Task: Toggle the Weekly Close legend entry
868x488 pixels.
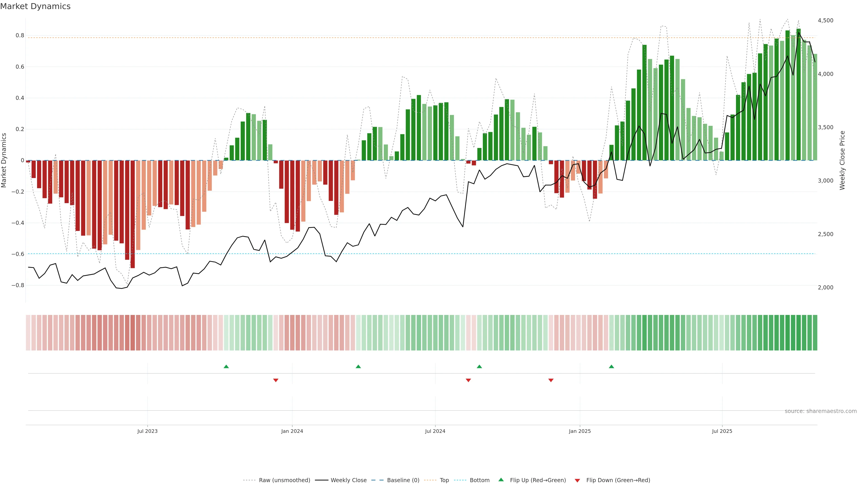Action: [x=348, y=480]
